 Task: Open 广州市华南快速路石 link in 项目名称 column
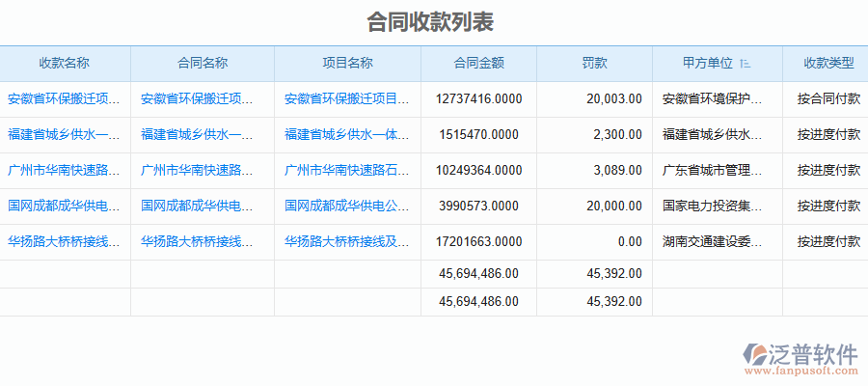click(x=347, y=170)
